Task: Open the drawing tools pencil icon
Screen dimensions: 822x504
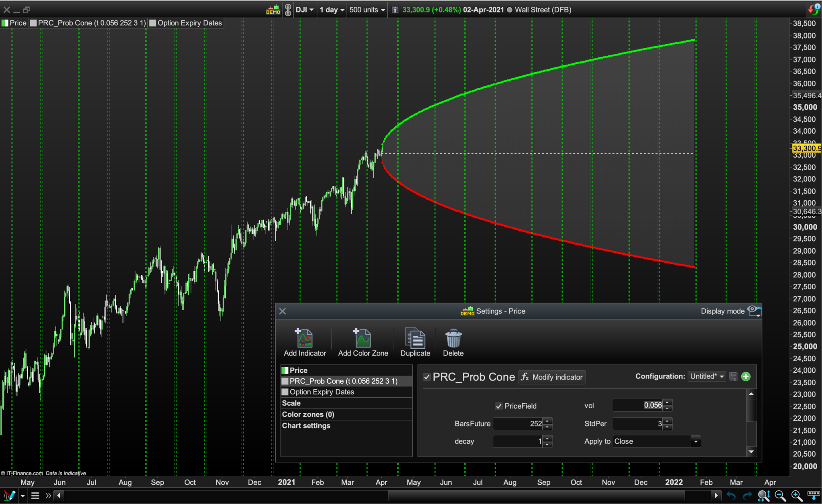Action: tap(10, 496)
